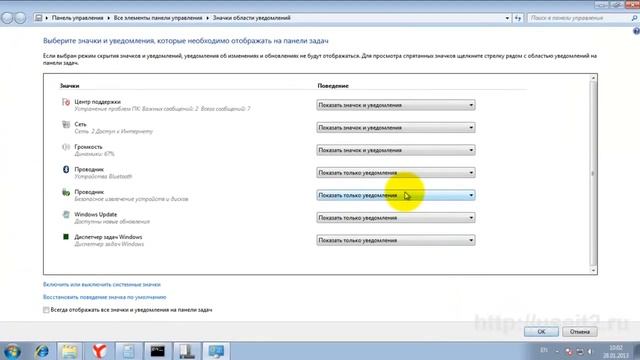Screen dimensions: 640x360
Task: Click the Отмена button
Action: pyautogui.click(x=580, y=332)
